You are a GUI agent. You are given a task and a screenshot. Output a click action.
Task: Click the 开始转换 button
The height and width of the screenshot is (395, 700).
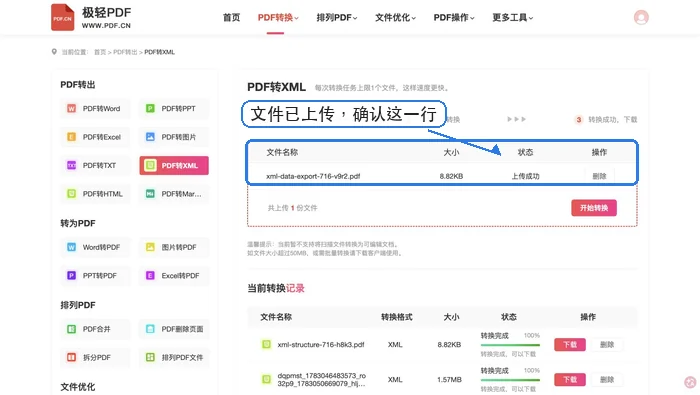tap(594, 208)
